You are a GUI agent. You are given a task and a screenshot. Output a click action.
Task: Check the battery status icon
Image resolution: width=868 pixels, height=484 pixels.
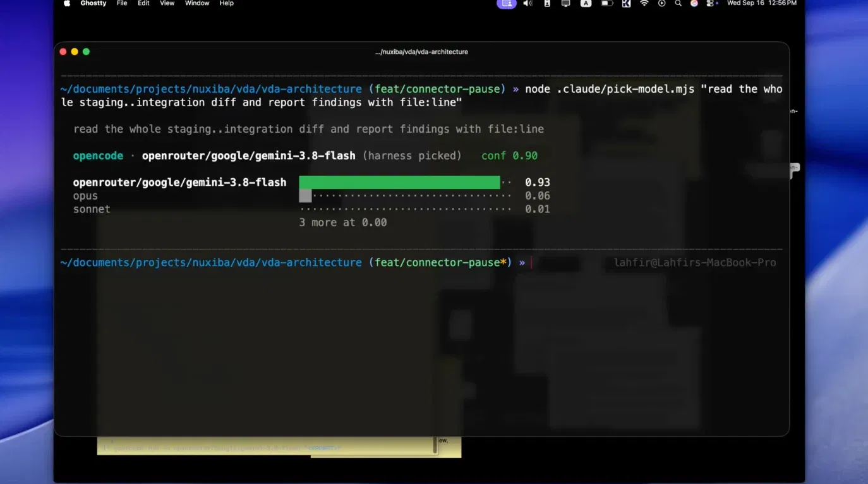pos(606,4)
